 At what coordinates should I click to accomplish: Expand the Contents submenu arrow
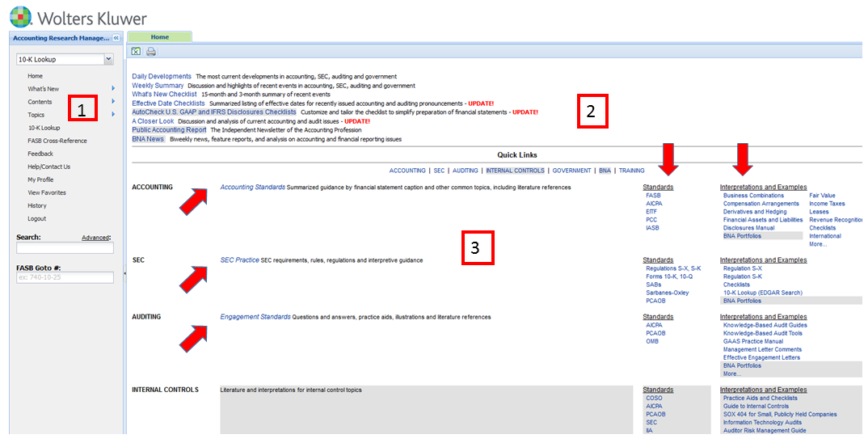(x=113, y=102)
